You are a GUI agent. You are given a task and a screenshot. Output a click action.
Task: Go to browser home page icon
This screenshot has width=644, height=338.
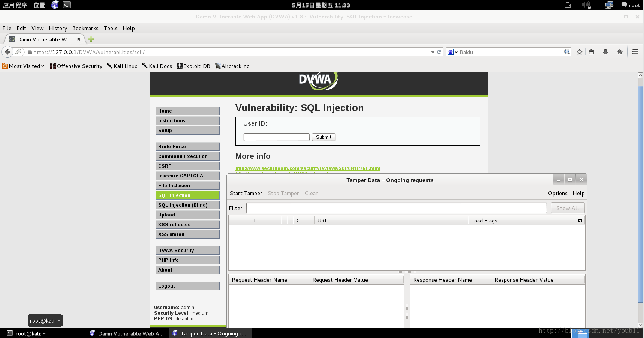620,52
